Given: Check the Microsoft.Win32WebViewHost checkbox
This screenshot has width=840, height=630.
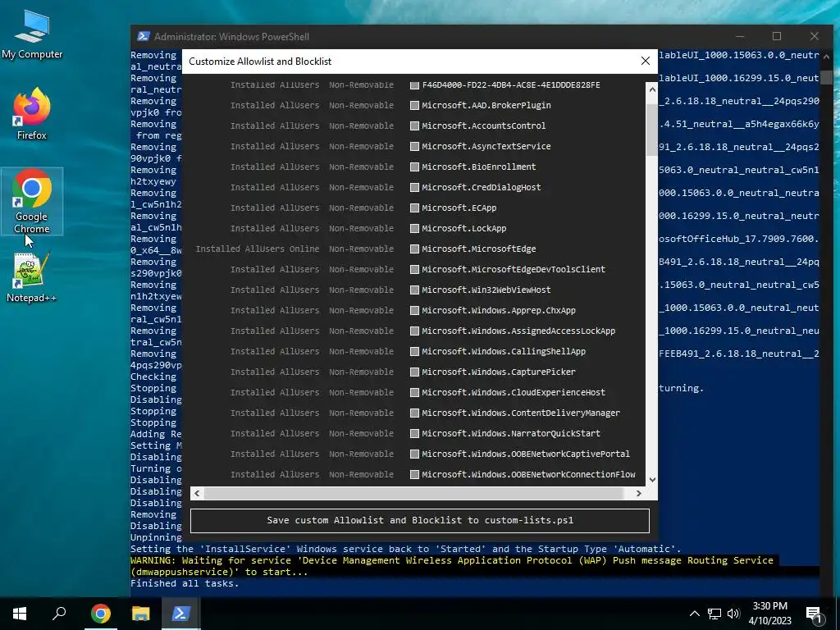Looking at the screenshot, I should [414, 290].
